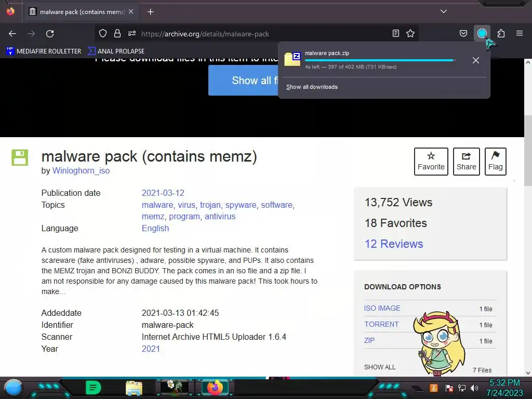The width and height of the screenshot is (532, 399).
Task: Switch to Firefox on the taskbar
Action: 215,388
